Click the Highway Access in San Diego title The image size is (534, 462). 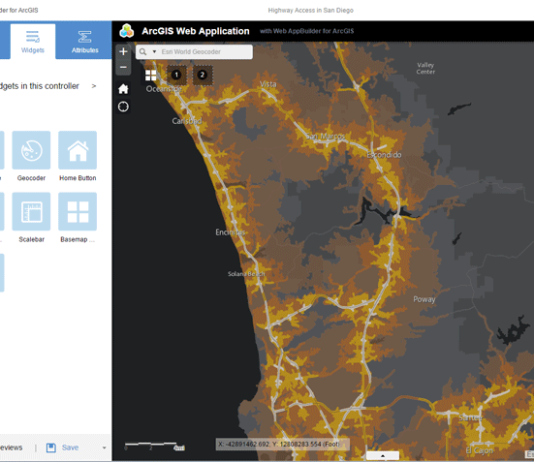[311, 10]
